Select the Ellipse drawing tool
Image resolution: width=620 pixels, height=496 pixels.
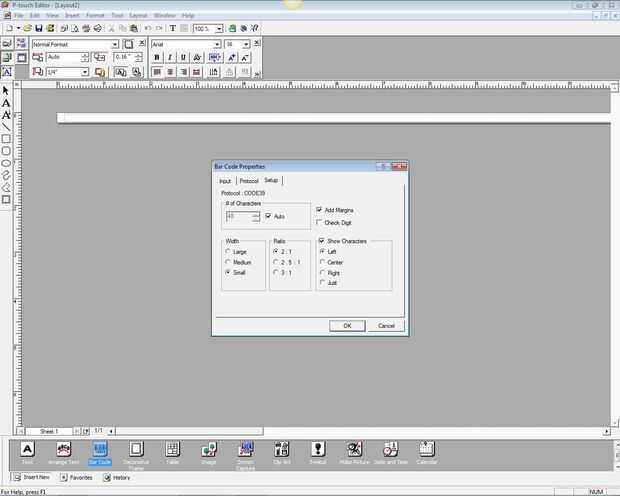(x=6, y=163)
